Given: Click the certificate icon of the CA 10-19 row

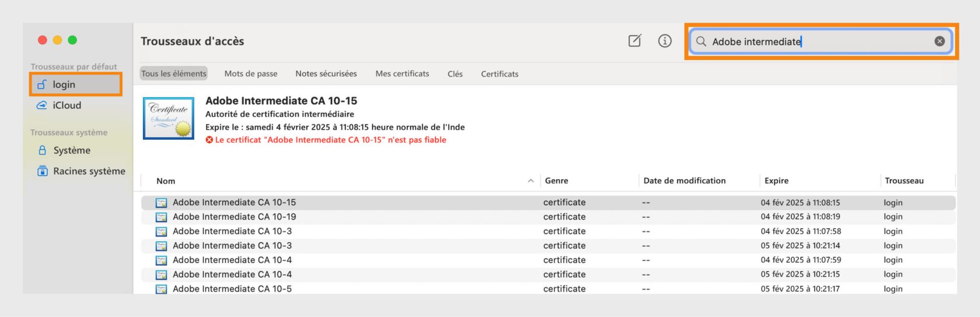Looking at the screenshot, I should [x=161, y=217].
